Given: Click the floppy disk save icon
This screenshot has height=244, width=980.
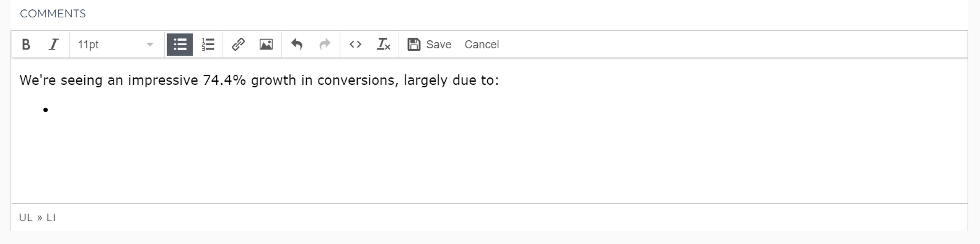Looking at the screenshot, I should (414, 45).
